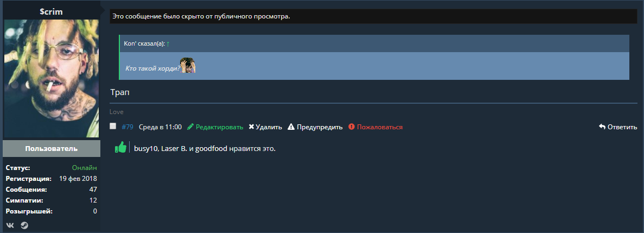Click the Пользователь user banner

pos(52,148)
